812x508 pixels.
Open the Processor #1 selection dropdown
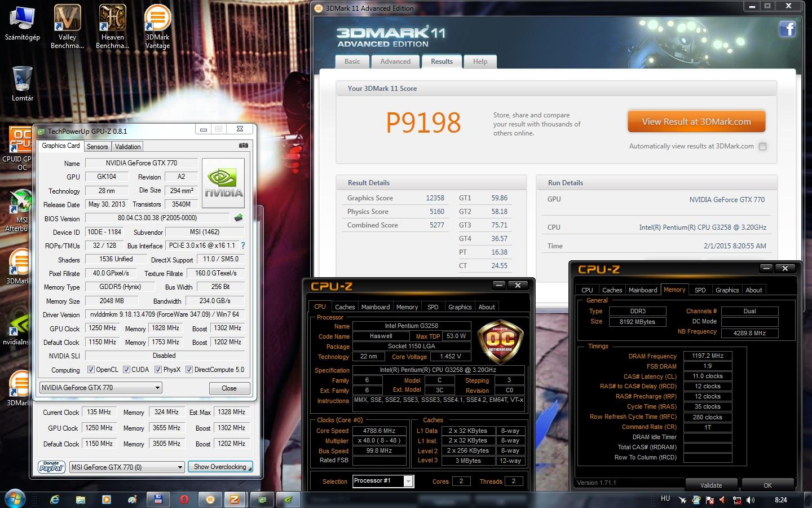click(383, 481)
